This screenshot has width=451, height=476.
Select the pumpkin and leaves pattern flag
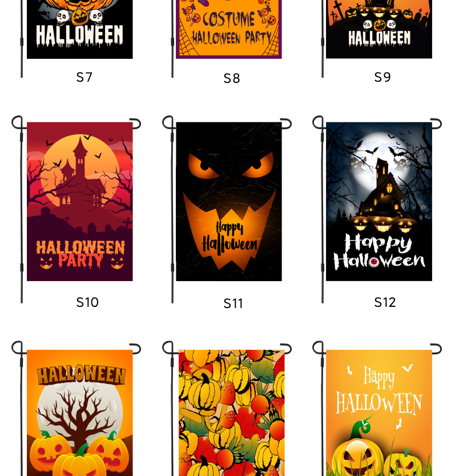[x=231, y=413]
